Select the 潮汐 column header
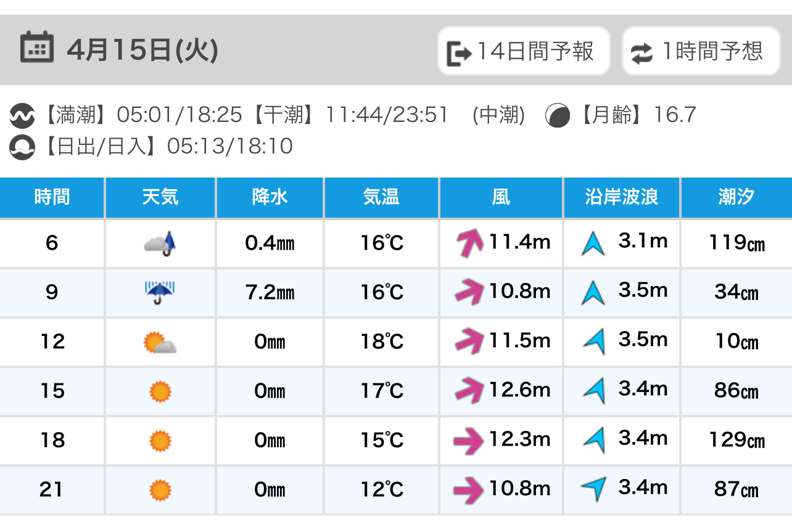The height and width of the screenshot is (532, 792). click(736, 197)
